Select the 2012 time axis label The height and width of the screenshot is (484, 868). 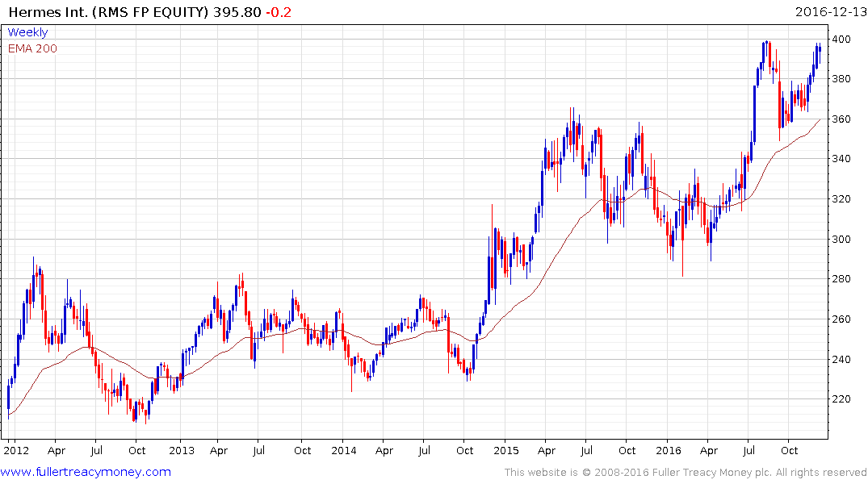[16, 450]
